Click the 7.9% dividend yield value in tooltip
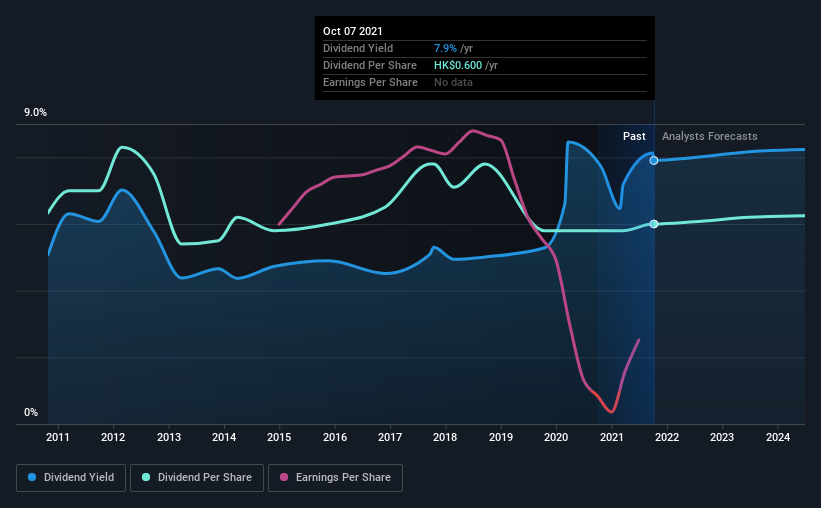 [446, 48]
